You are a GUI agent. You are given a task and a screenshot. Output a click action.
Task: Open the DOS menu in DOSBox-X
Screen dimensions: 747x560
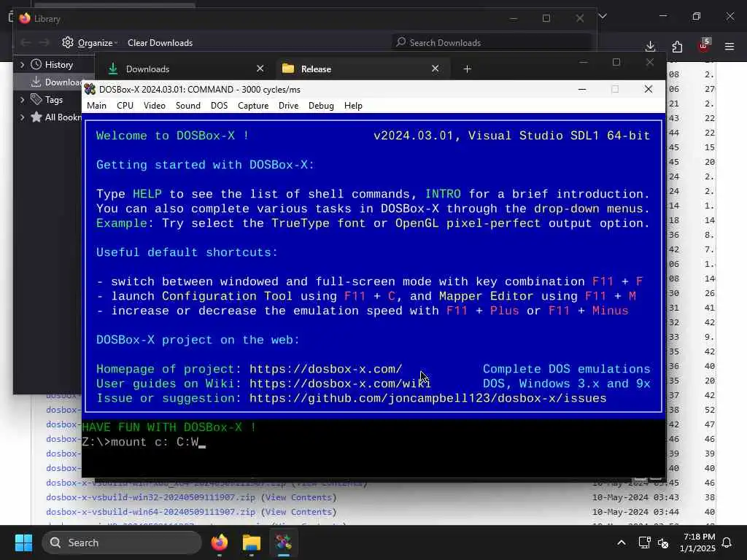219,106
